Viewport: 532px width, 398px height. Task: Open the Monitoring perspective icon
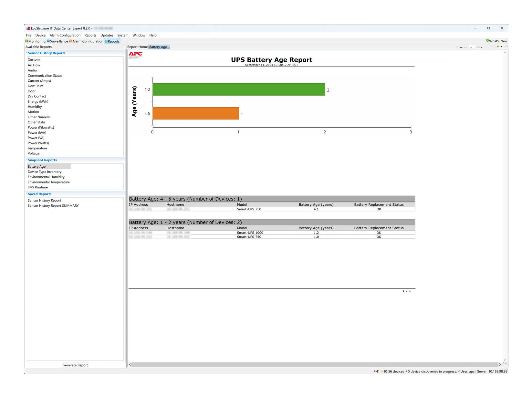pyautogui.click(x=26, y=41)
